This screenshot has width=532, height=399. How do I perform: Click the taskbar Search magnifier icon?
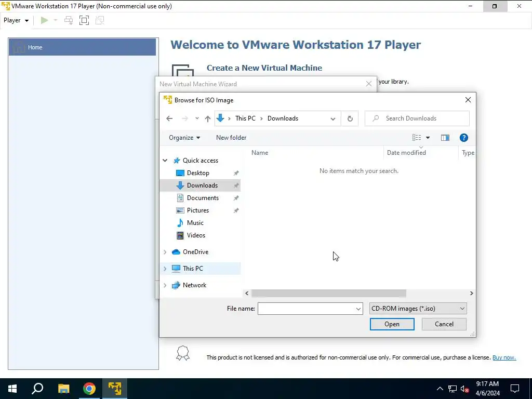37,389
